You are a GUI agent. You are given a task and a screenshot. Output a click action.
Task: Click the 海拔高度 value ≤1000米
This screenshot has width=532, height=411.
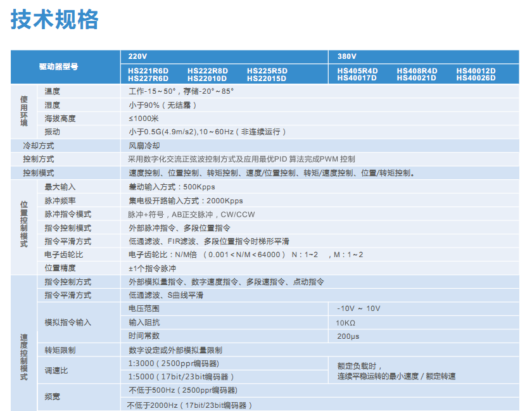(143, 118)
